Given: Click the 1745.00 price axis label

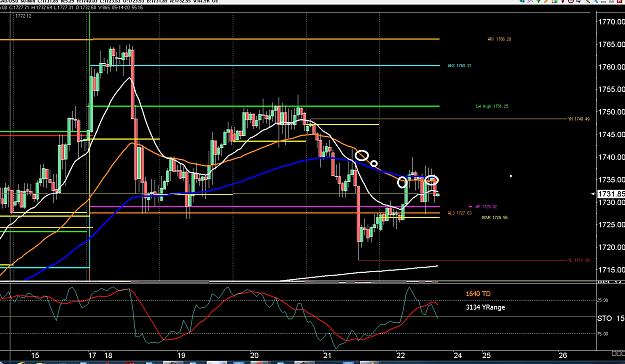Looking at the screenshot, I should click(611, 135).
